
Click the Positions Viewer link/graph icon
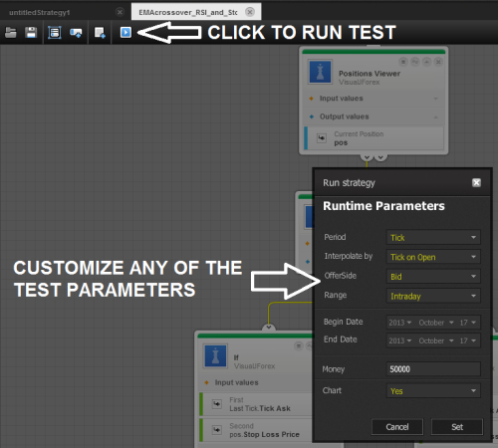click(x=415, y=62)
